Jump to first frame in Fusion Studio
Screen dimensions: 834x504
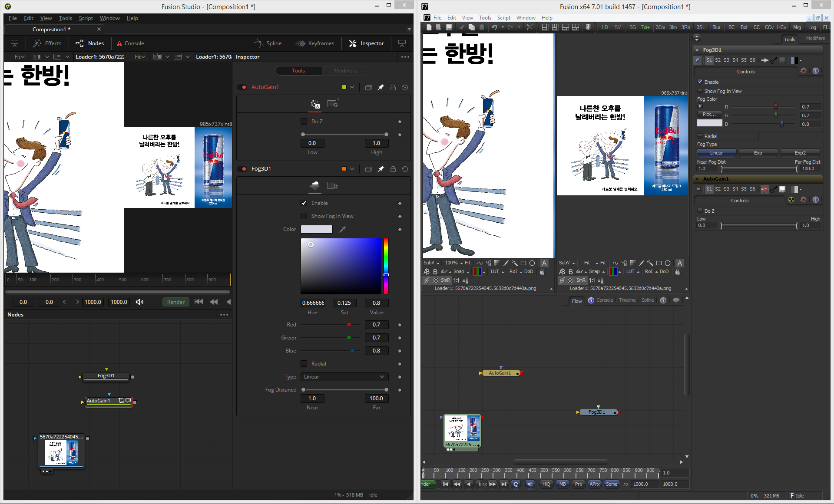(199, 302)
